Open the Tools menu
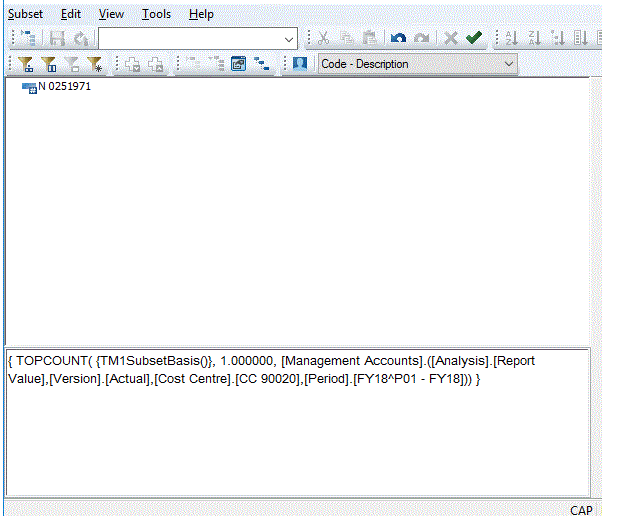634x516 pixels. click(x=156, y=14)
